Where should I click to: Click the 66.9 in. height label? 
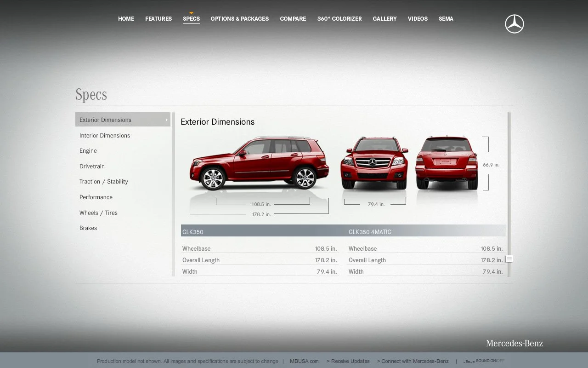pyautogui.click(x=491, y=165)
